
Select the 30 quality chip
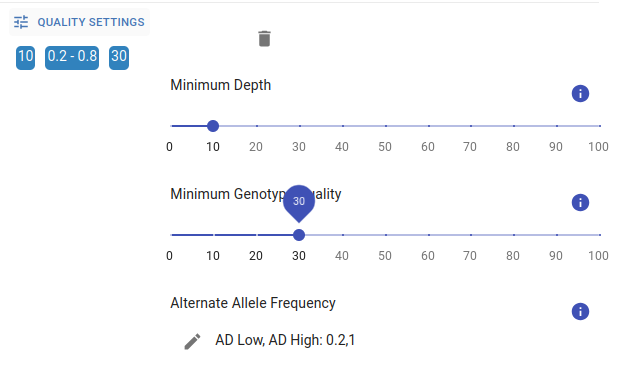click(119, 58)
